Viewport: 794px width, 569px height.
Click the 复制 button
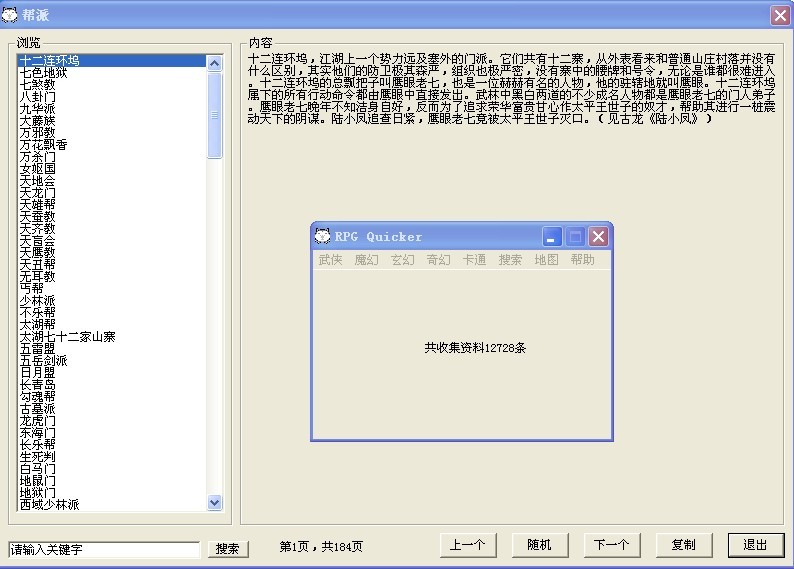pyautogui.click(x=684, y=545)
